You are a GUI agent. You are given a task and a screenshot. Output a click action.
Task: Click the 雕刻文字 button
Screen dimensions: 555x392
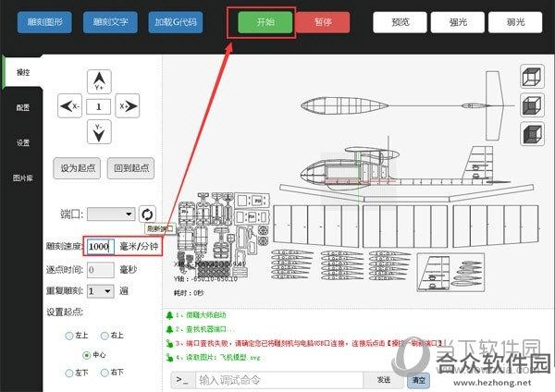110,22
